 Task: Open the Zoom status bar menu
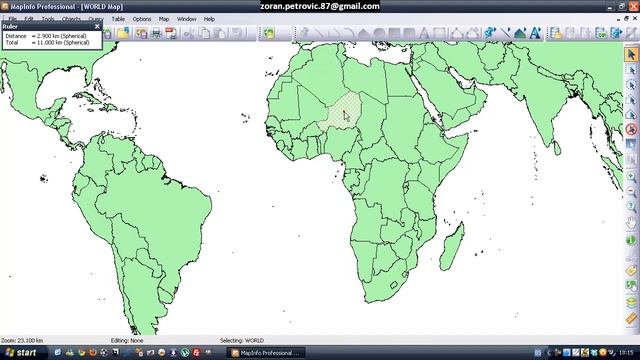pyautogui.click(x=22, y=340)
